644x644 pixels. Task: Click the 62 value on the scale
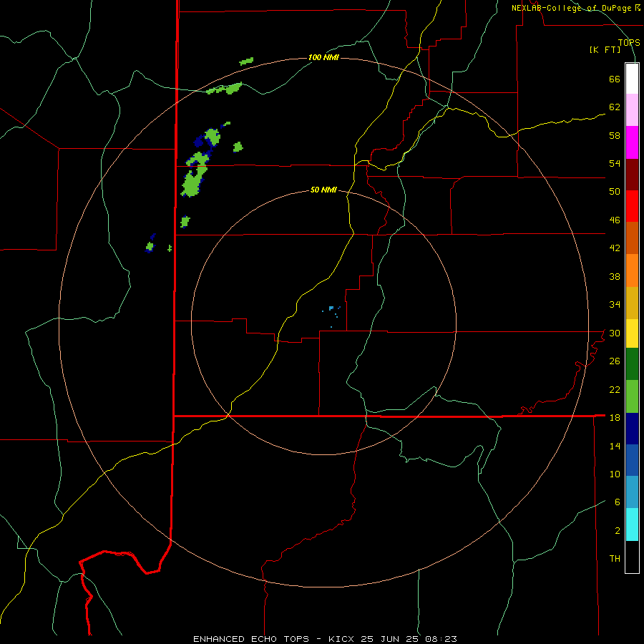pyautogui.click(x=615, y=107)
